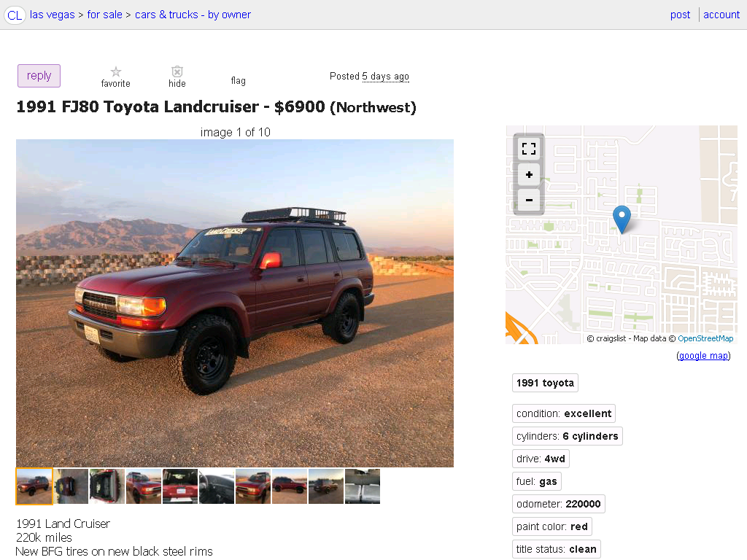Viewport: 747px width, 560px height.
Task: Select the interior dashboard thumbnail
Action: point(217,486)
